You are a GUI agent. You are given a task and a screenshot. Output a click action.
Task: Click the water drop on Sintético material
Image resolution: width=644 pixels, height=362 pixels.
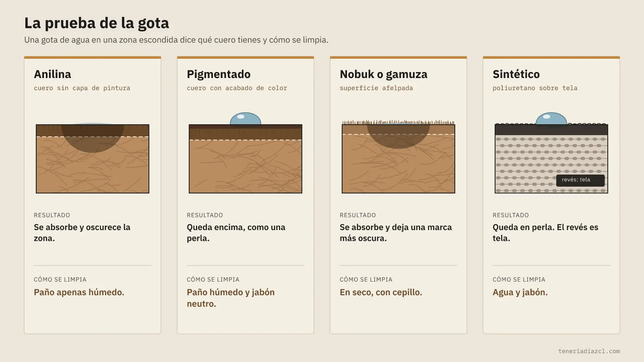pos(551,119)
